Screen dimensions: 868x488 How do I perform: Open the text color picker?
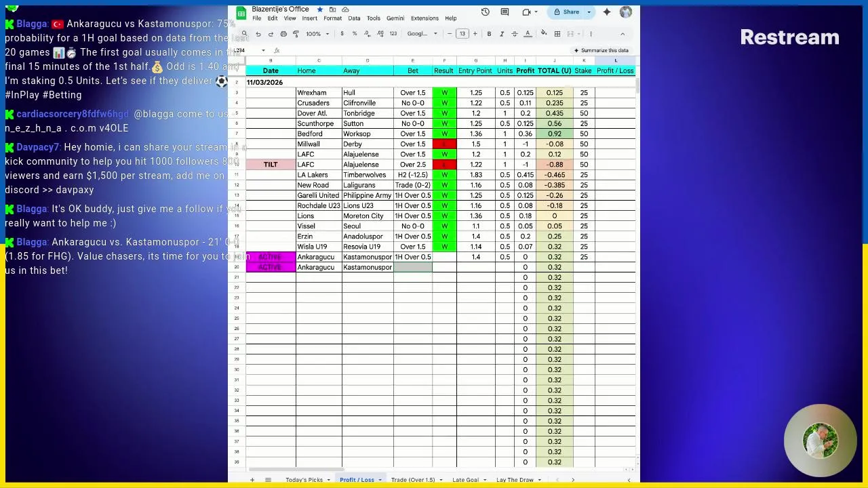527,33
